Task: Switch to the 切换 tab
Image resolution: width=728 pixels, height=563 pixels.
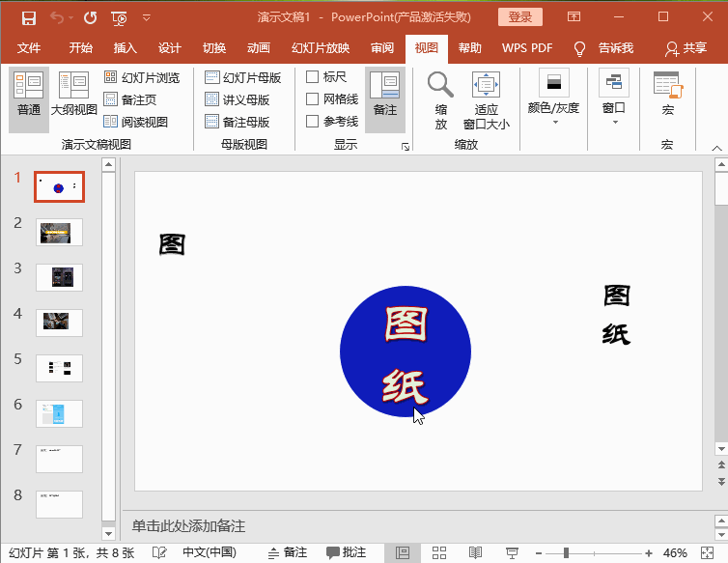Action: [214, 48]
